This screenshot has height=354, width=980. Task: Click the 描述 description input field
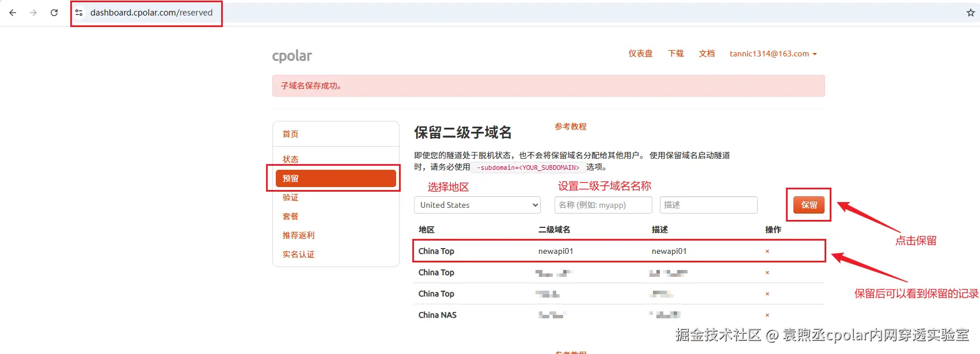pos(708,205)
